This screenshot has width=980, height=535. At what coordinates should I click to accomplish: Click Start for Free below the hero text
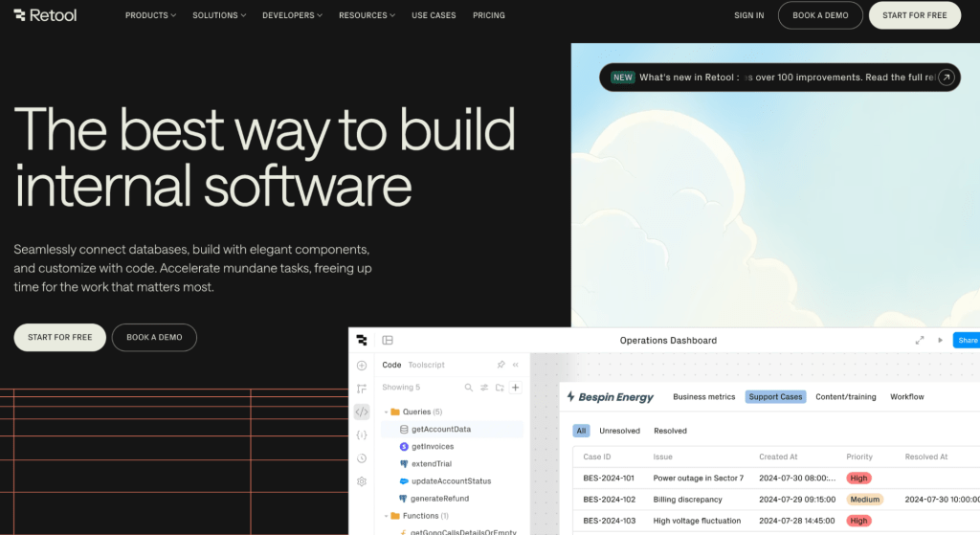click(x=60, y=338)
